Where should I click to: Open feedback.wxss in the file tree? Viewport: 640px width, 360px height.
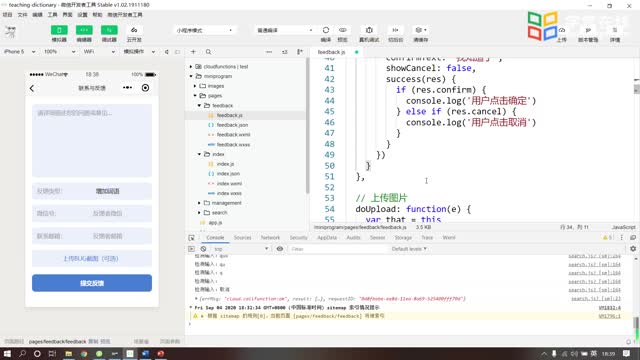point(233,144)
